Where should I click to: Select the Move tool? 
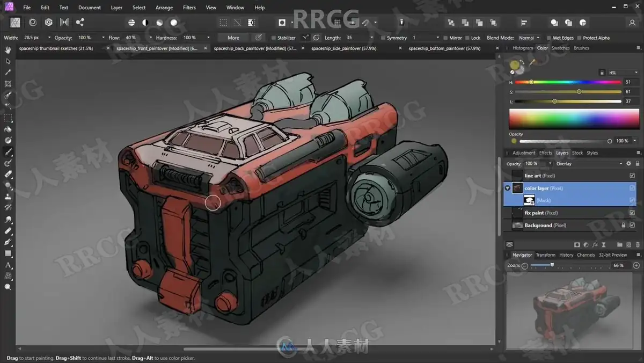pos(8,61)
